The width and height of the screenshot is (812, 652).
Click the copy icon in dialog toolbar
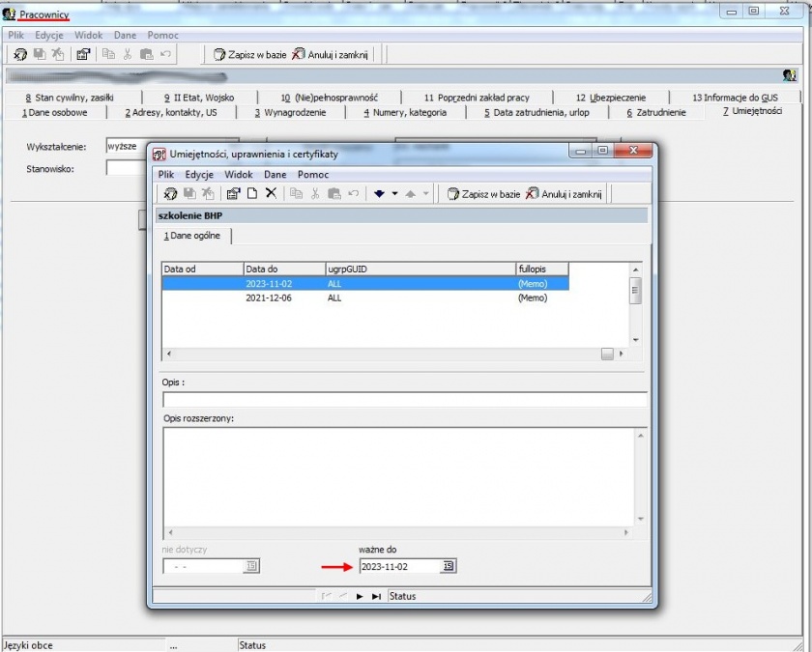pos(296,193)
